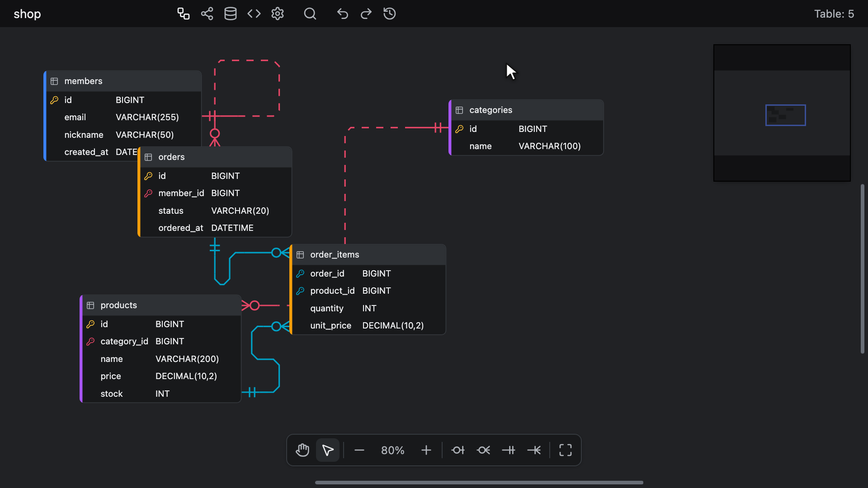Choose zero-or-many relationship tool
This screenshot has height=488, width=868.
(483, 450)
